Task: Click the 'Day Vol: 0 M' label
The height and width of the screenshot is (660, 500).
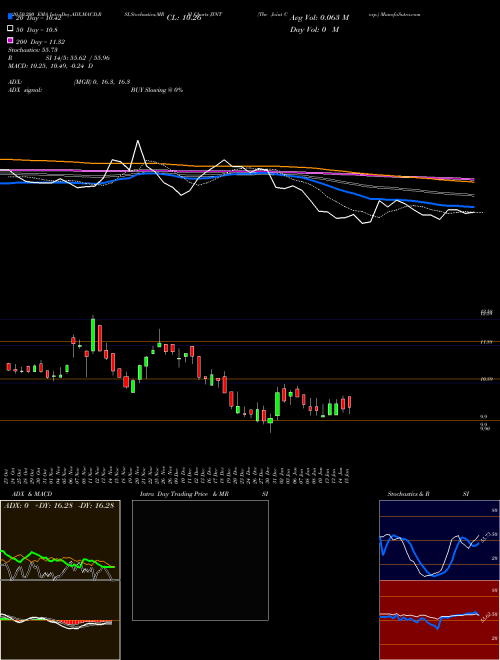Action: [x=314, y=30]
